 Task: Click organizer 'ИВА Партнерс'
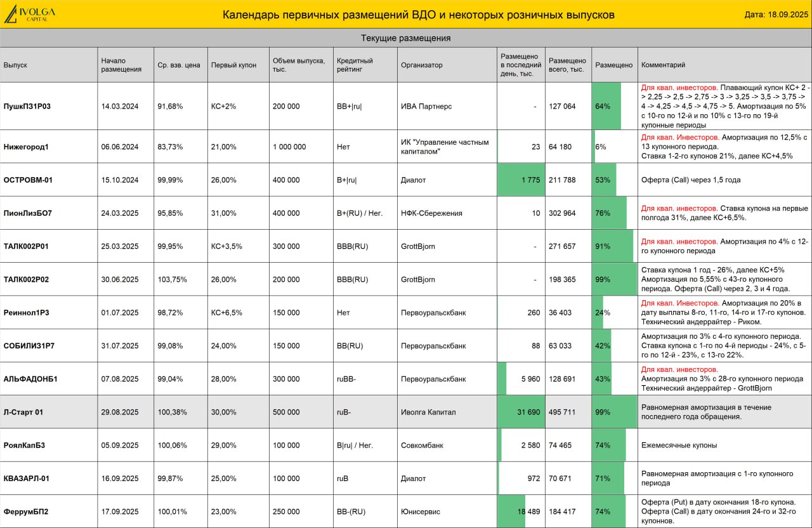(426, 106)
